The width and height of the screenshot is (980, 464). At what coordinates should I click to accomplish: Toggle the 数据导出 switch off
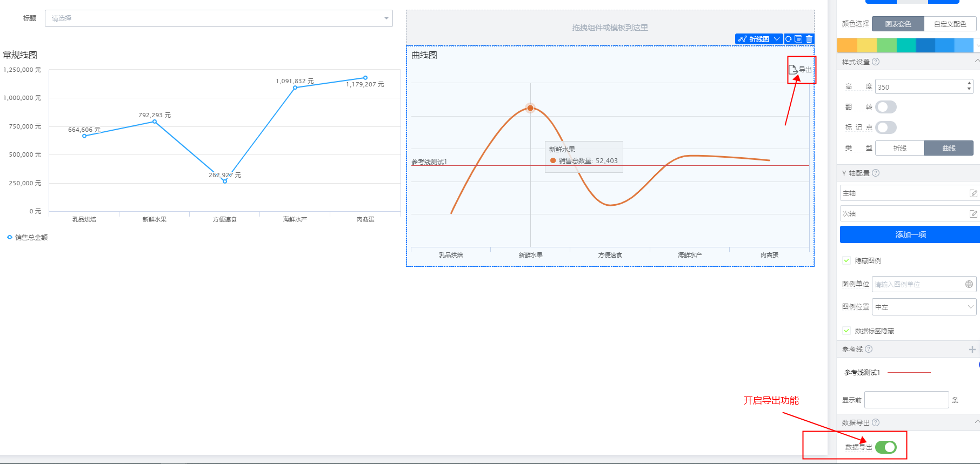tap(886, 447)
